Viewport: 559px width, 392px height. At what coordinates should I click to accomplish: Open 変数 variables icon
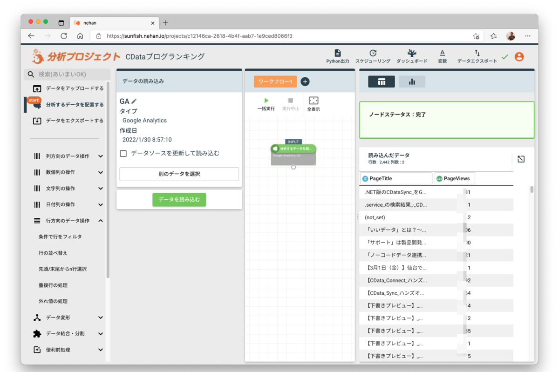pos(443,53)
